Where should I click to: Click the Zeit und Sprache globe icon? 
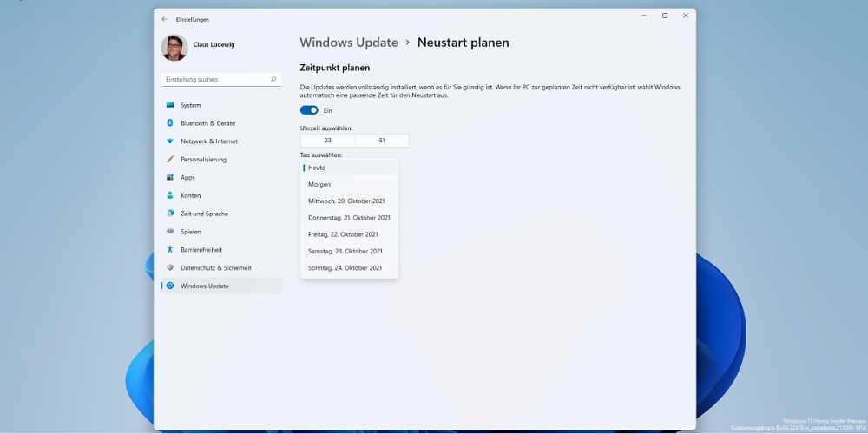coord(170,214)
